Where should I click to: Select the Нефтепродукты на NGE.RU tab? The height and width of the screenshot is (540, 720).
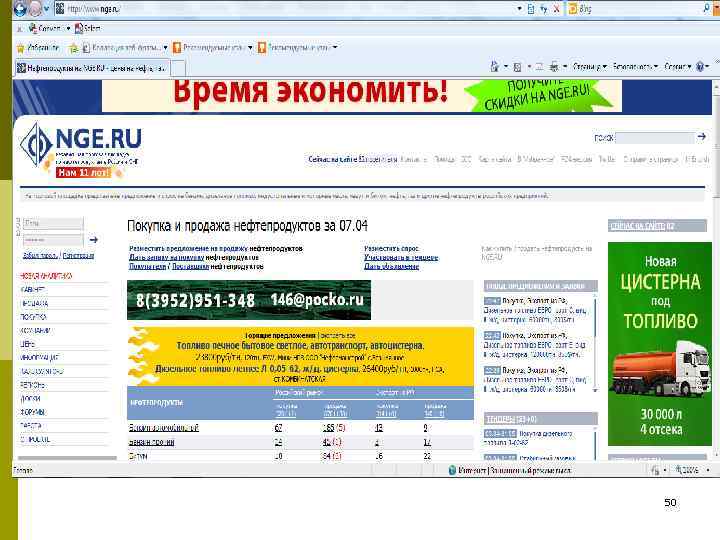coord(92,68)
